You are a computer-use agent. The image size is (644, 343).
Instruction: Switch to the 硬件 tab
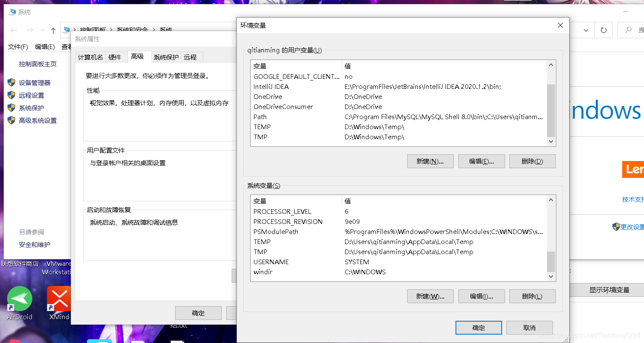115,57
